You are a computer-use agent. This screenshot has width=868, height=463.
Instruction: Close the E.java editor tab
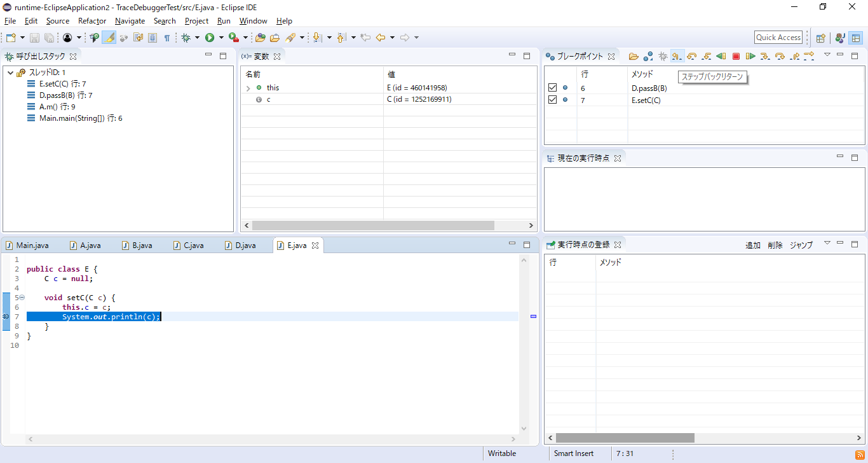(x=315, y=245)
